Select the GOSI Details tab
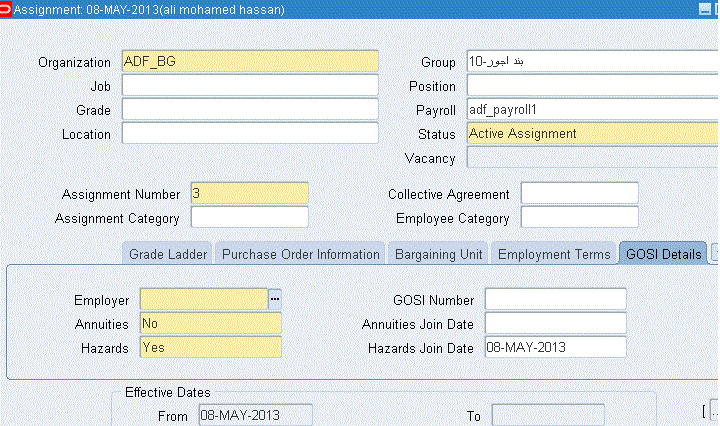 663,254
